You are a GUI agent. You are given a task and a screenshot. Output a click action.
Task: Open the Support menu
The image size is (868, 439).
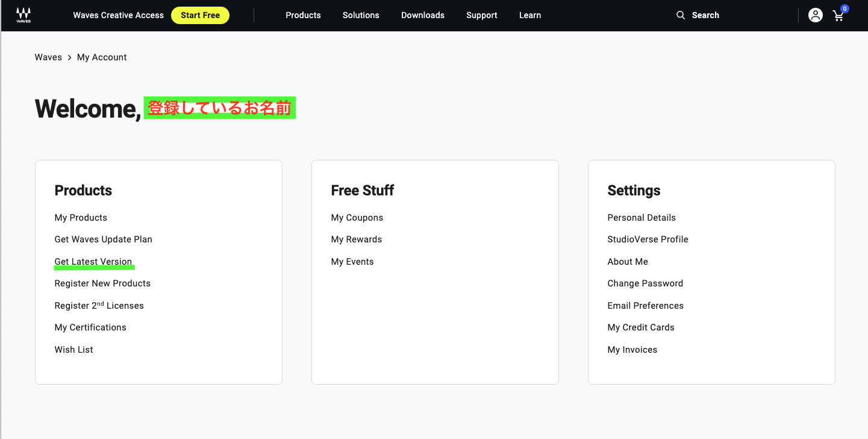482,15
